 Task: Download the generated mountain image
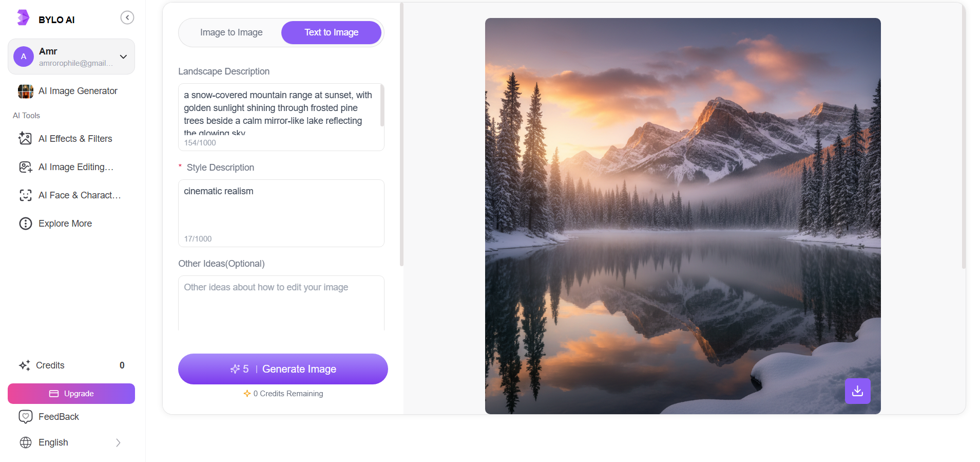(x=857, y=391)
